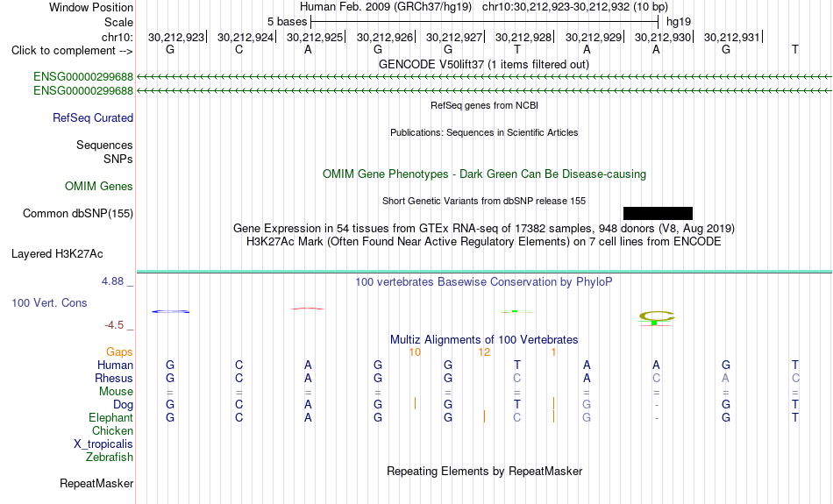Click the Elephant row orange insertion bar below gap 12
The image size is (833, 504).
pyautogui.click(x=484, y=416)
